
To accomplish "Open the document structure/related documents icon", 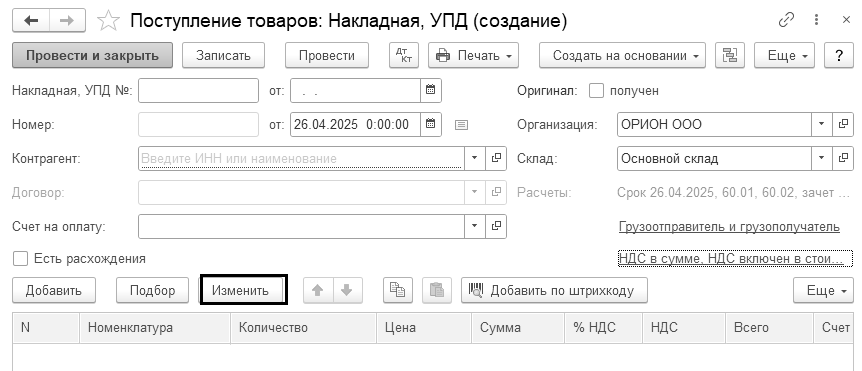I will [730, 56].
